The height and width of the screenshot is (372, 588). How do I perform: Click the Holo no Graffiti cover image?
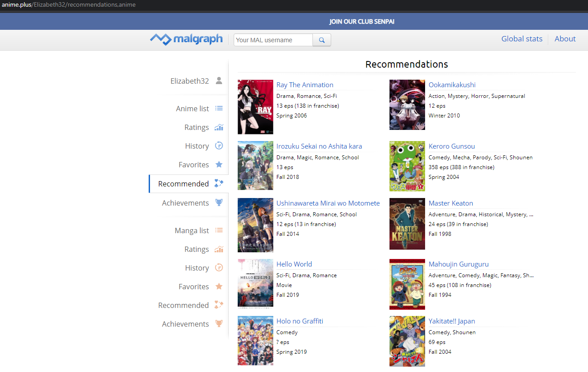click(255, 341)
